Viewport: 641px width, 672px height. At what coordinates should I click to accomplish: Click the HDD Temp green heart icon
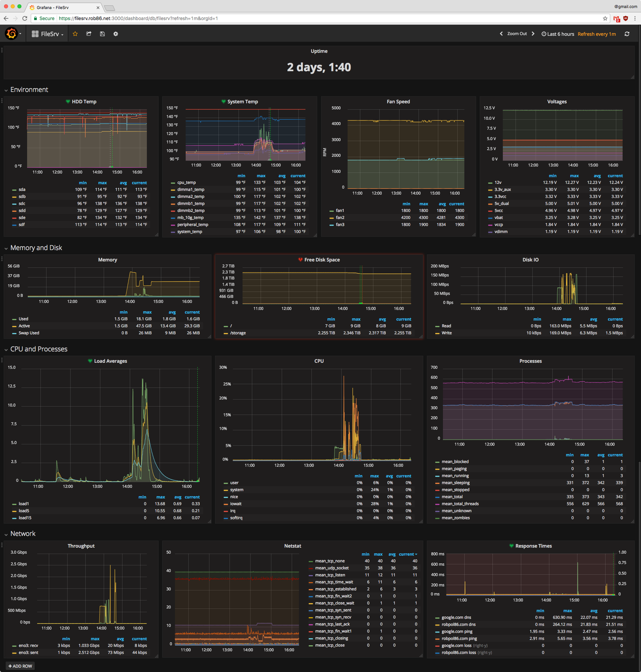point(68,102)
